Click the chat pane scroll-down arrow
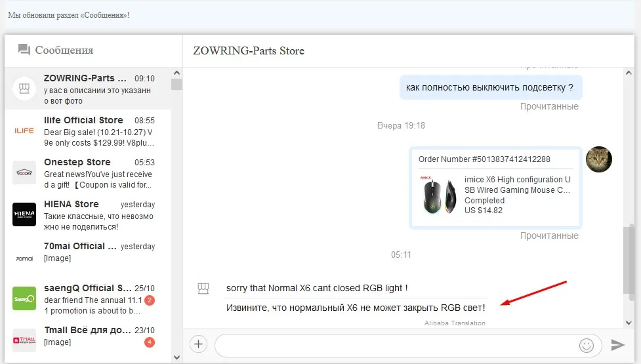641x364 pixels. [629, 323]
